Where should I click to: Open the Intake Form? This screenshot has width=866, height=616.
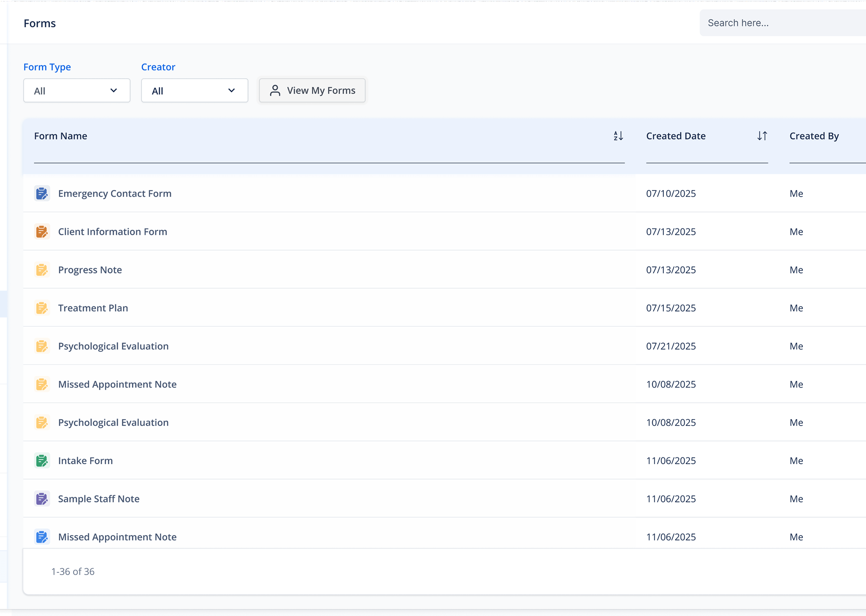pos(85,461)
